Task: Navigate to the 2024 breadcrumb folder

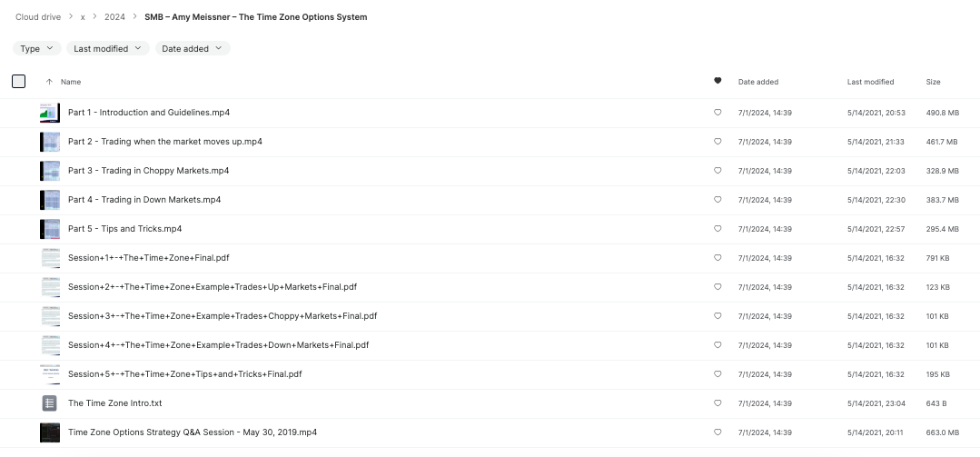Action: click(x=114, y=17)
